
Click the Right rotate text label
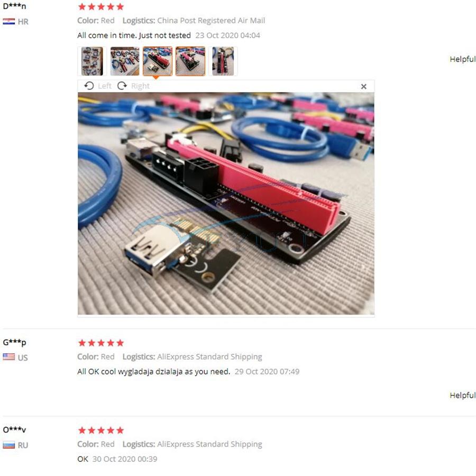140,86
